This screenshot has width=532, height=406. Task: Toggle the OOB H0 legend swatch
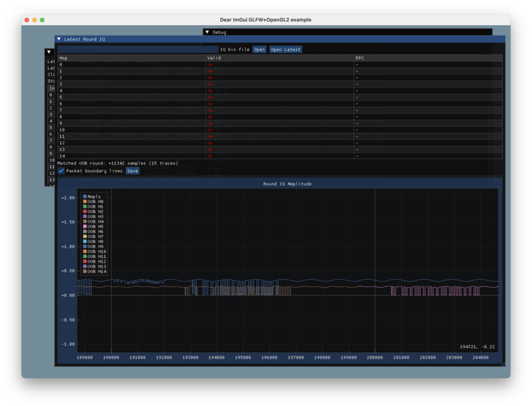click(x=85, y=201)
